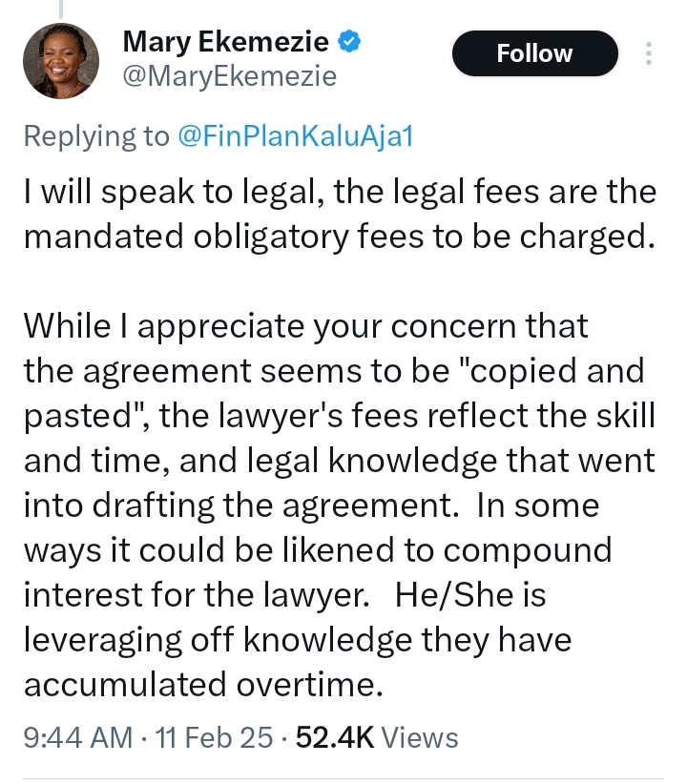Click the 'Replying to' label

pyautogui.click(x=95, y=136)
